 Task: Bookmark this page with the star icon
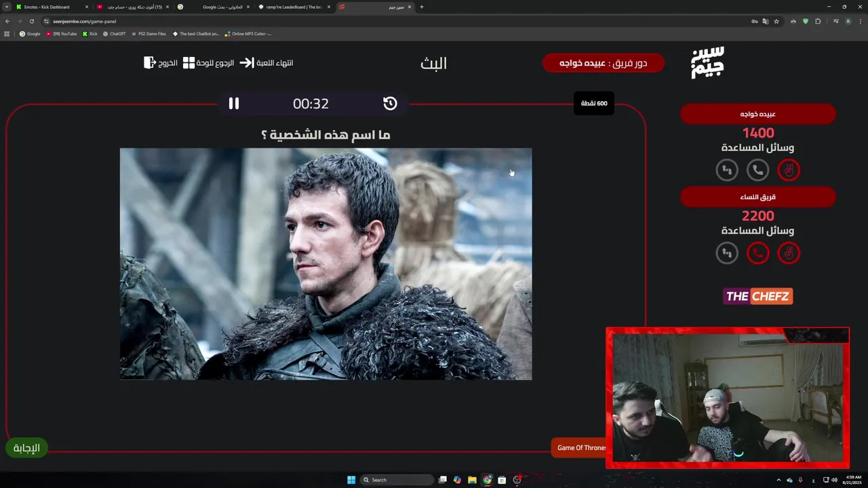coord(776,21)
